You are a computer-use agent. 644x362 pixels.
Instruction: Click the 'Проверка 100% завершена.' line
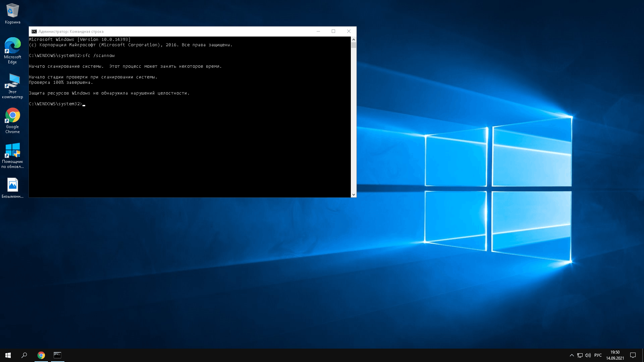tap(61, 82)
